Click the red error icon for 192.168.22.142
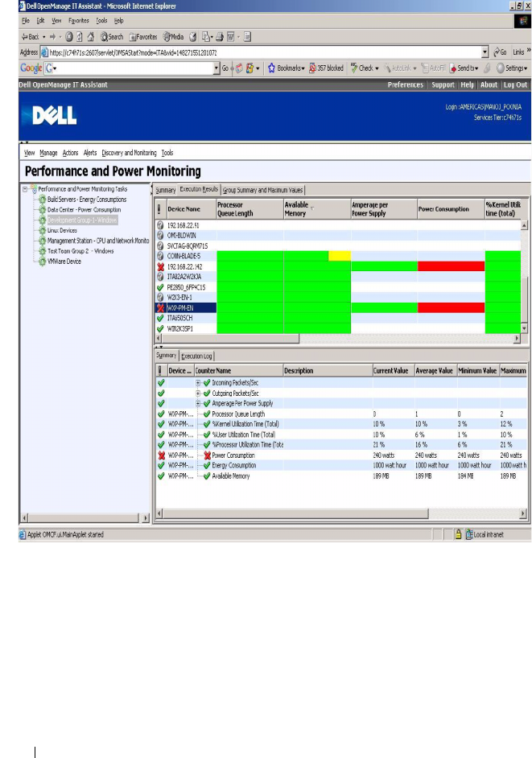 tap(161, 267)
